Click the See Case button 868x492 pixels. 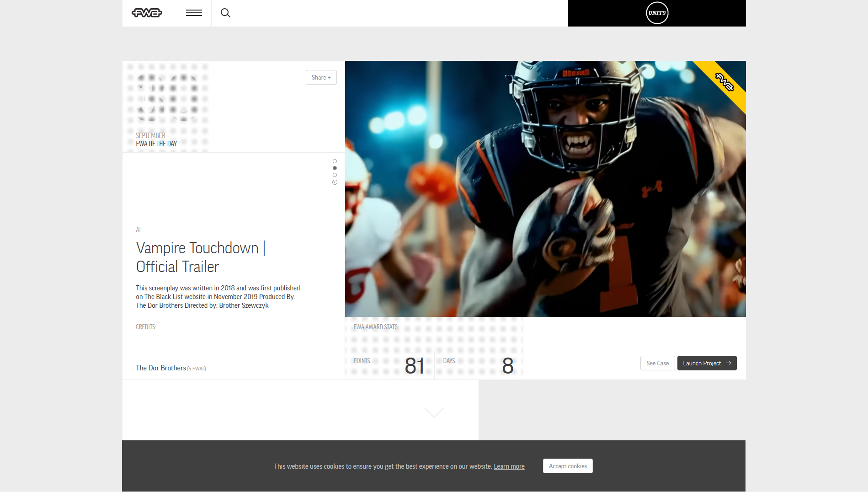(x=657, y=363)
